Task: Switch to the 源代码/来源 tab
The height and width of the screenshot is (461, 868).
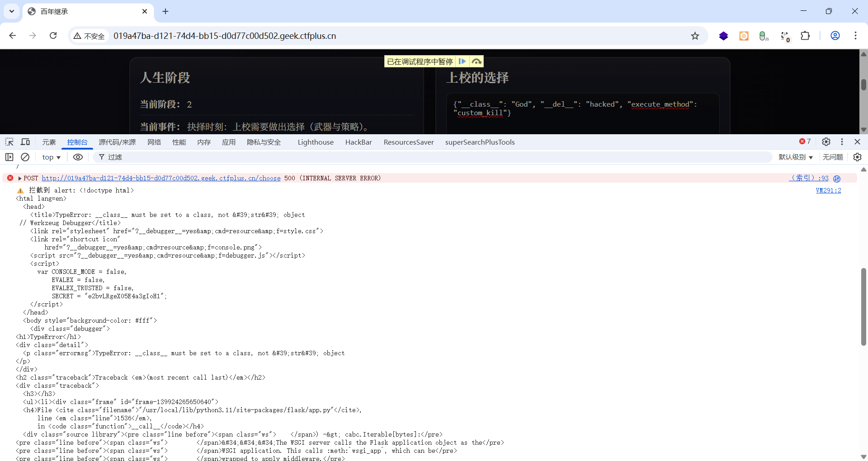Action: click(x=117, y=142)
